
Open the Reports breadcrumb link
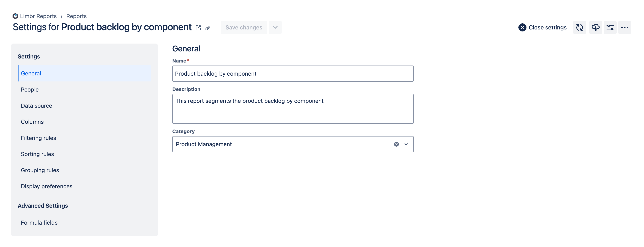pyautogui.click(x=76, y=16)
